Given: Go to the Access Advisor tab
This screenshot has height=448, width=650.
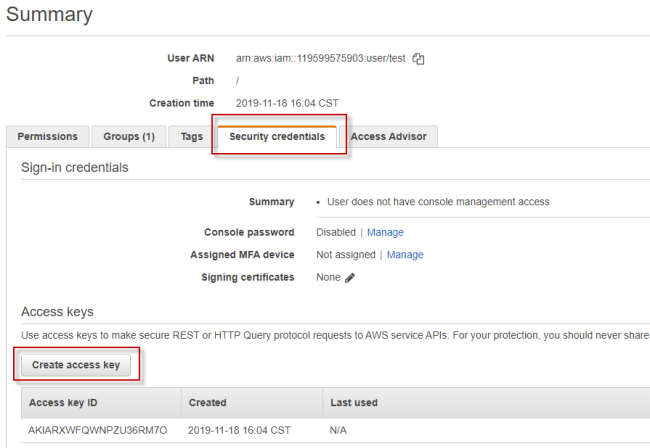Looking at the screenshot, I should click(x=389, y=137).
